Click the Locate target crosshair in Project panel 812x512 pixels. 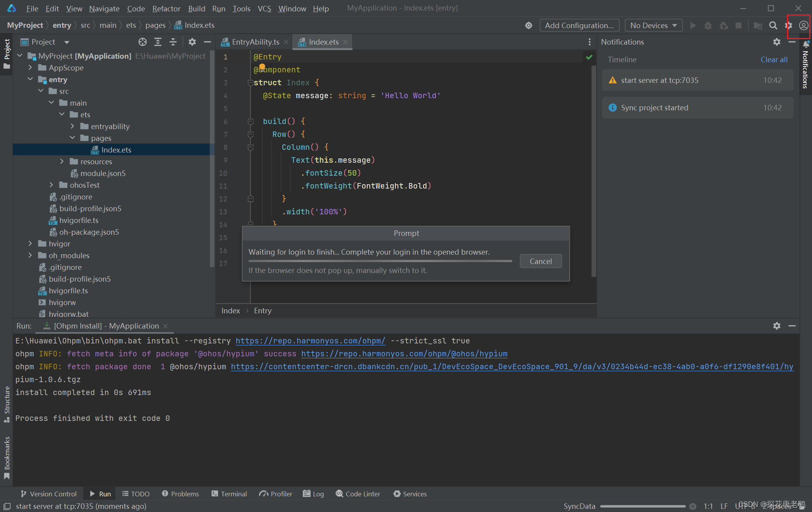(143, 42)
